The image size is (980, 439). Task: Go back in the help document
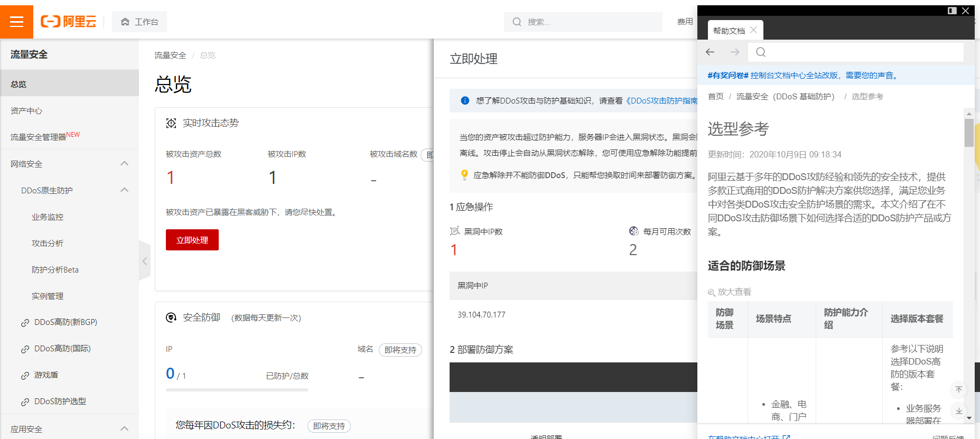710,52
